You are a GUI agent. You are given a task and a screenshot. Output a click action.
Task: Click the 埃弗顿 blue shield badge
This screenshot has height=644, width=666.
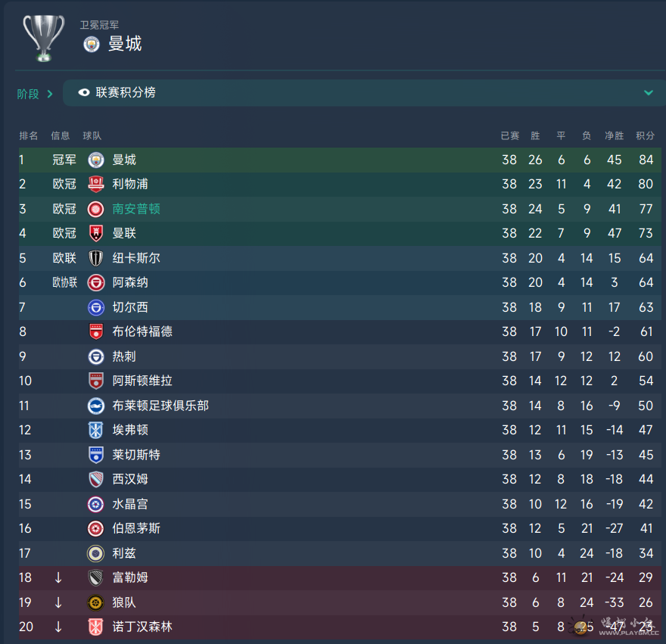(96, 430)
